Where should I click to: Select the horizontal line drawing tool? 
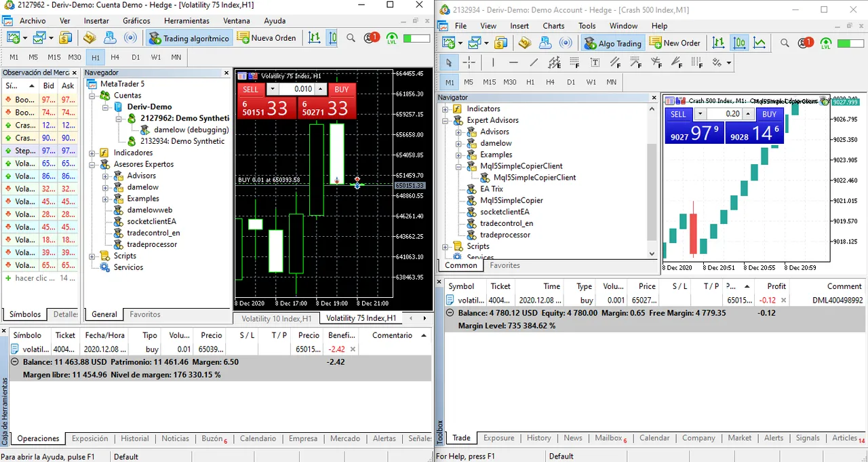click(513, 62)
